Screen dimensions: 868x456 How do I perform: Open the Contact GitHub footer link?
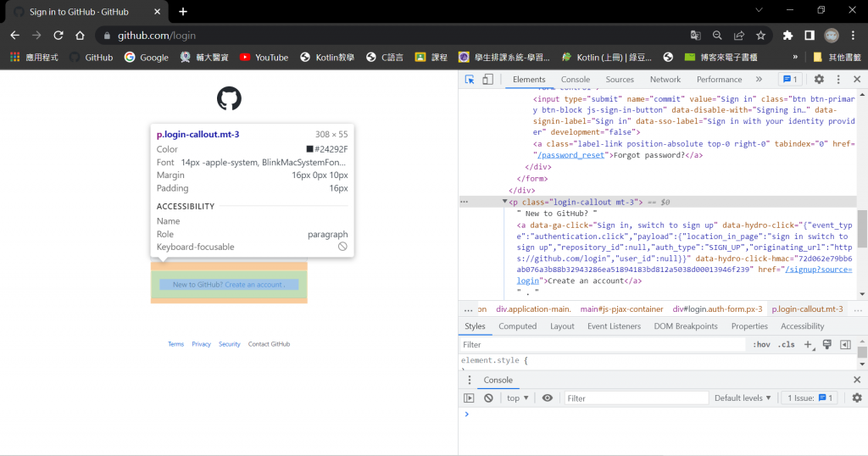[269, 343]
